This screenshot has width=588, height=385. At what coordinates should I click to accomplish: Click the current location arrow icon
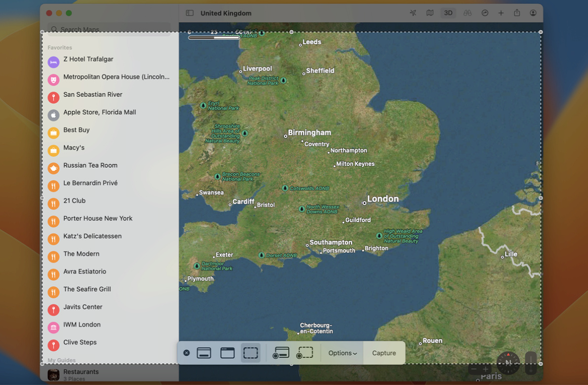[413, 13]
